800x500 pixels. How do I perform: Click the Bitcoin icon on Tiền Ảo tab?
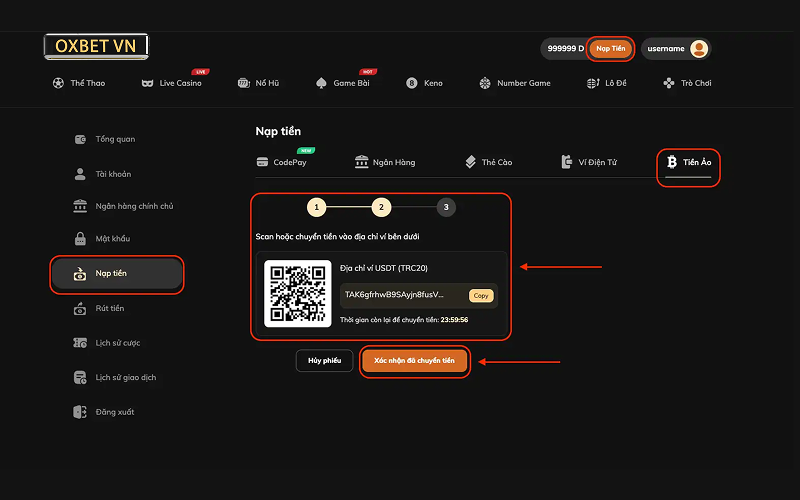[672, 161]
